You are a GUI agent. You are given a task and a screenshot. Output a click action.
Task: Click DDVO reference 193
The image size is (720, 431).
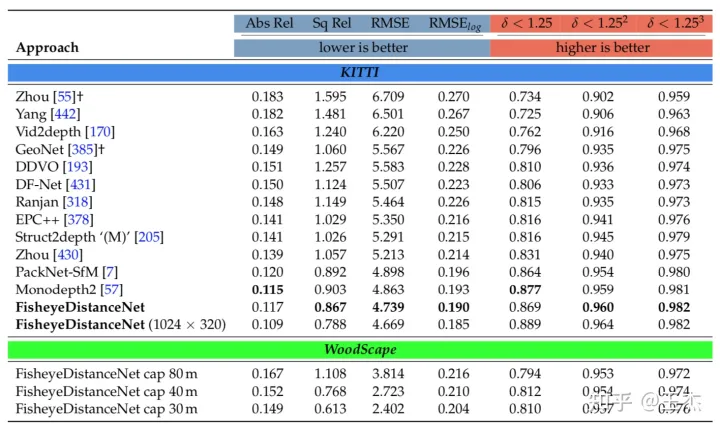(77, 167)
